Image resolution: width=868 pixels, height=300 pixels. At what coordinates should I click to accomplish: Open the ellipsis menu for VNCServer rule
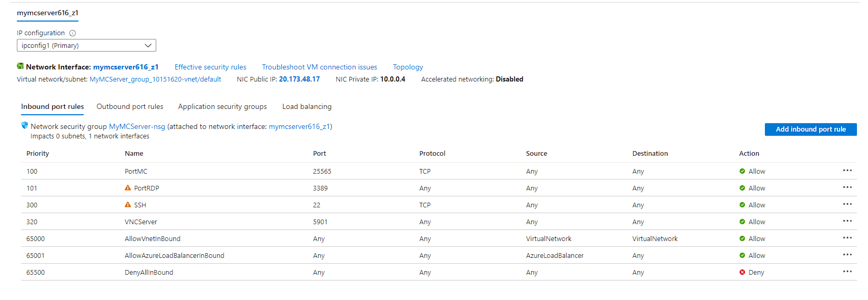tap(847, 221)
